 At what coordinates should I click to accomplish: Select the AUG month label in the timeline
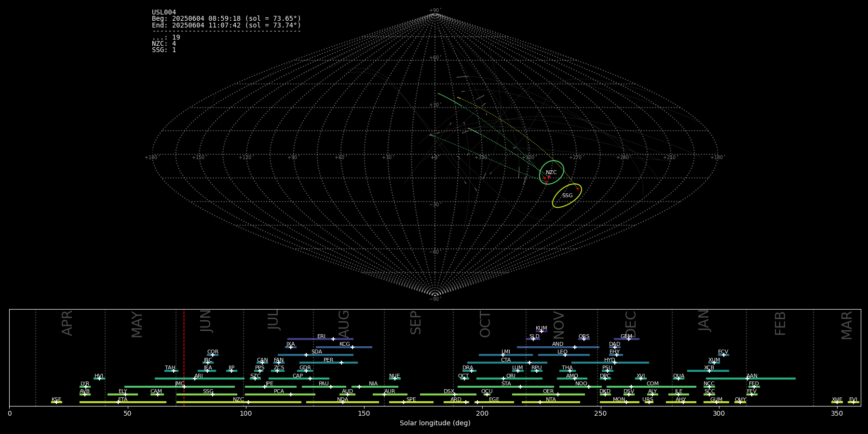click(343, 324)
